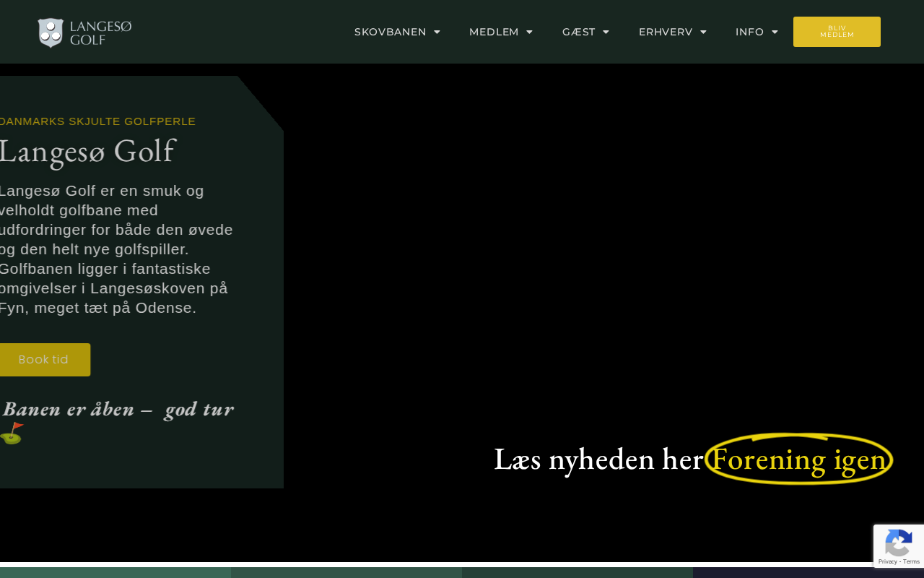Open the MEDLEM menu
The image size is (924, 578).
coord(494,32)
